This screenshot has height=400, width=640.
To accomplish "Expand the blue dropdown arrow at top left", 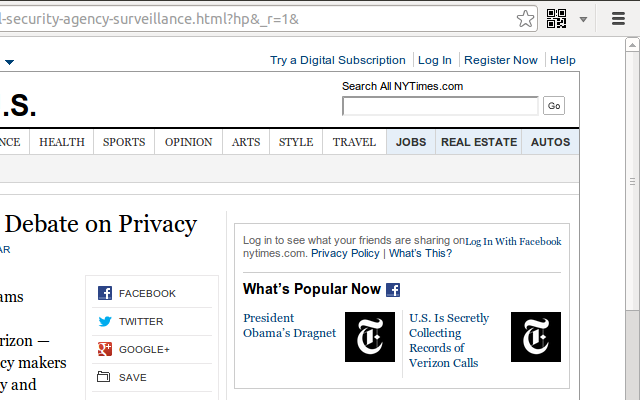I will [x=9, y=62].
